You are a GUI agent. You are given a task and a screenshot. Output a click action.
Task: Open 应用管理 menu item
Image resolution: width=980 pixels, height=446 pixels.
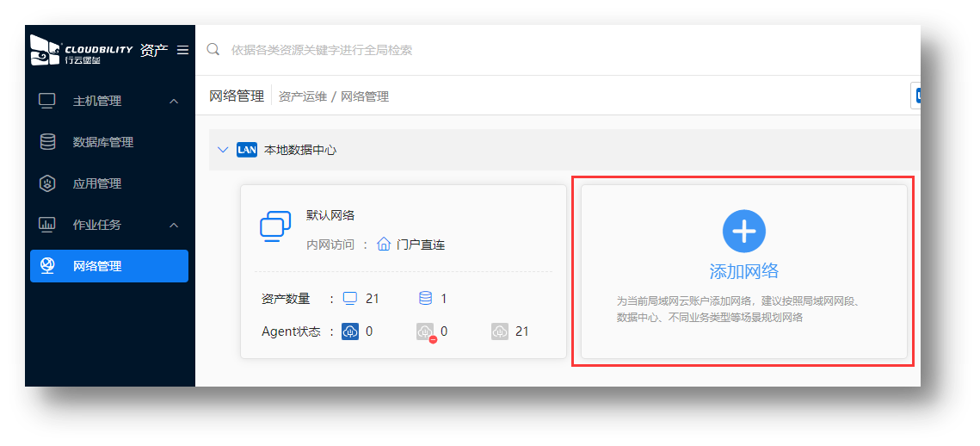(109, 183)
